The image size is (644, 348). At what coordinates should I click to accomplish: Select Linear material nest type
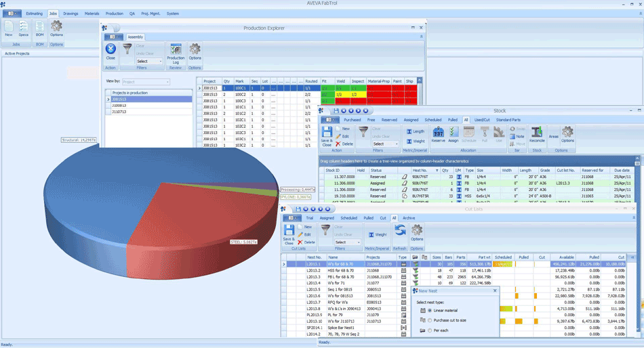(x=430, y=311)
